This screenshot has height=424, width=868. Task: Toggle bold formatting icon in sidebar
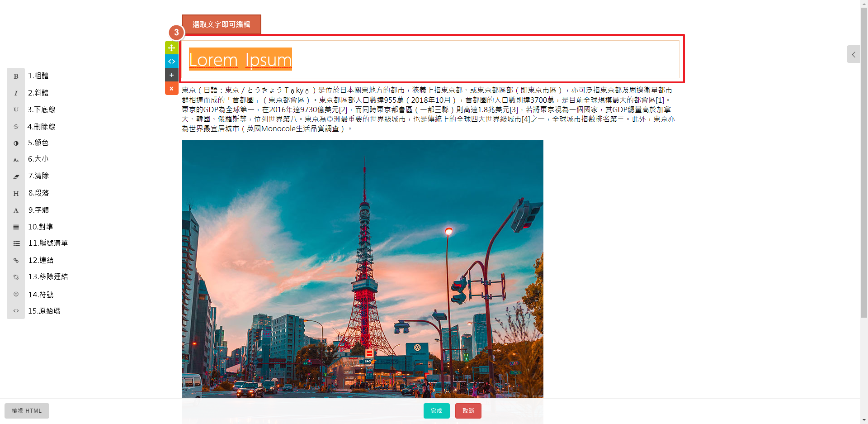(16, 76)
